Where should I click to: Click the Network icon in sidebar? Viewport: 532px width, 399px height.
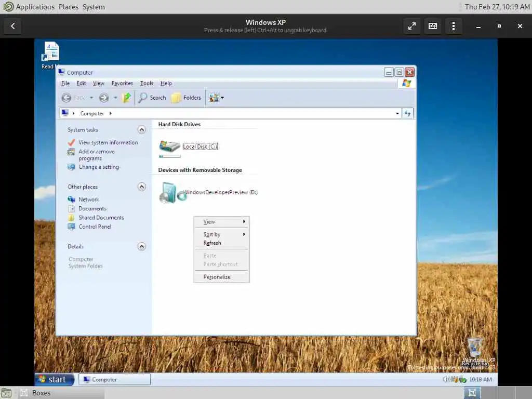pyautogui.click(x=71, y=199)
